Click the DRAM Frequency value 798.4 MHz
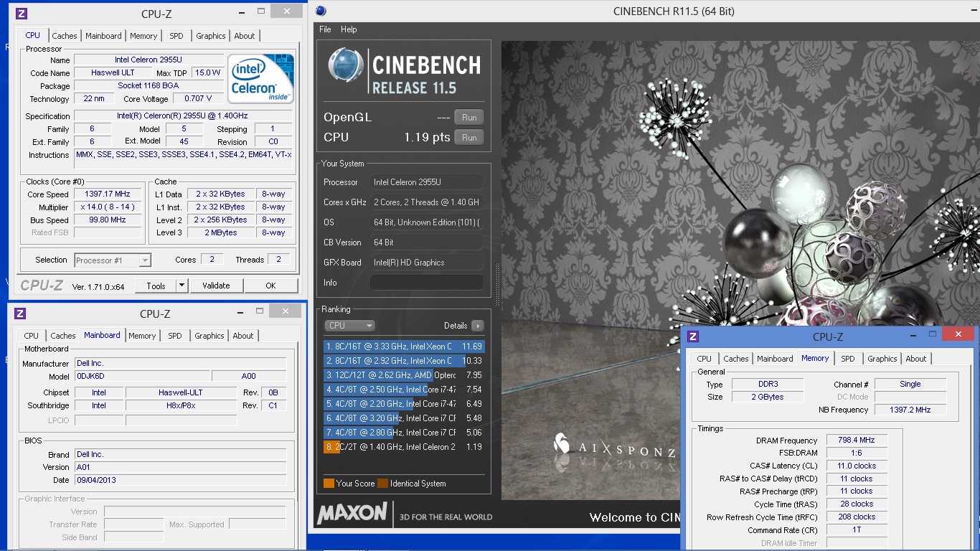This screenshot has width=980, height=551. coord(857,441)
